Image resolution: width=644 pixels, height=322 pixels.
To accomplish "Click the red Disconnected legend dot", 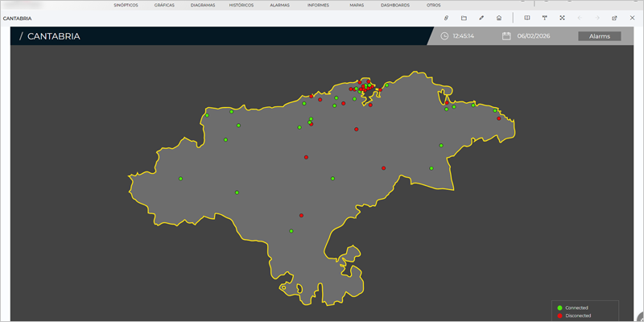I will click(559, 316).
